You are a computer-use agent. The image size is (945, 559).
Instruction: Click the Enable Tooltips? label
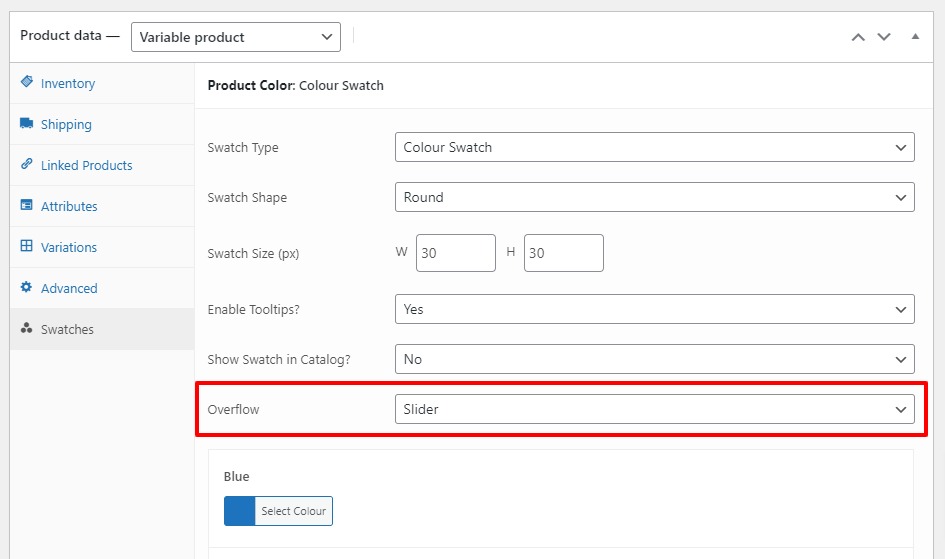click(x=253, y=310)
